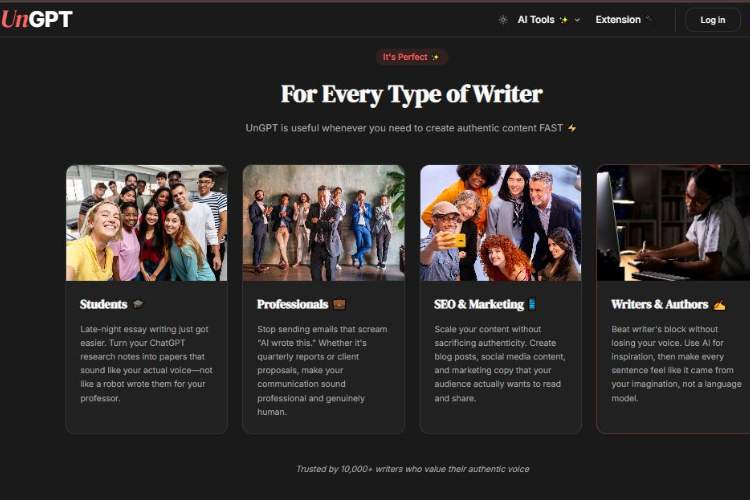Click the Log in button
Screen dimensions: 750x500
(713, 20)
